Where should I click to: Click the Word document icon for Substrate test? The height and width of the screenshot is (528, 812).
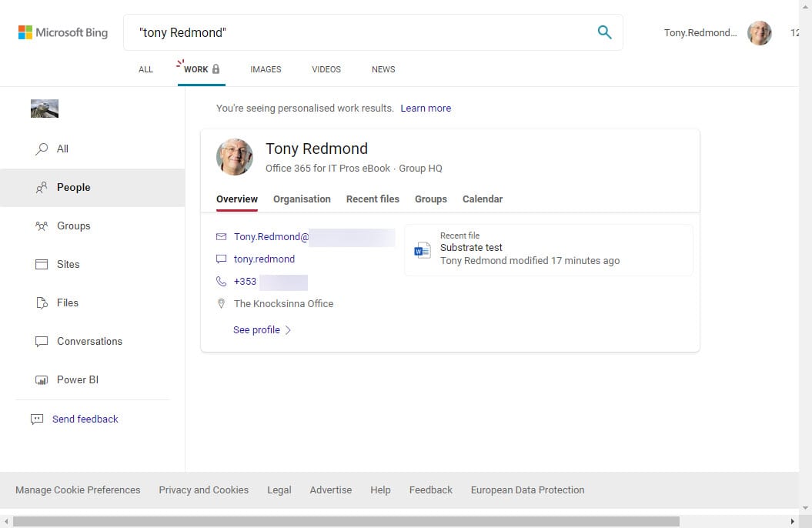422,251
